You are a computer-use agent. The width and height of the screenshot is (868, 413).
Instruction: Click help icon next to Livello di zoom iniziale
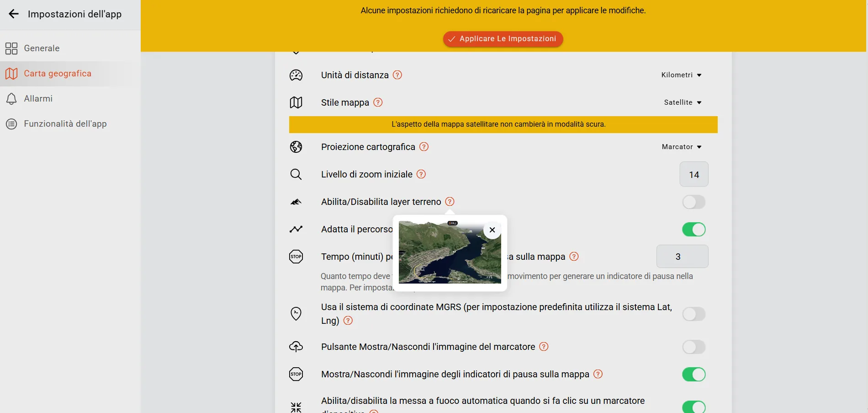(x=421, y=174)
